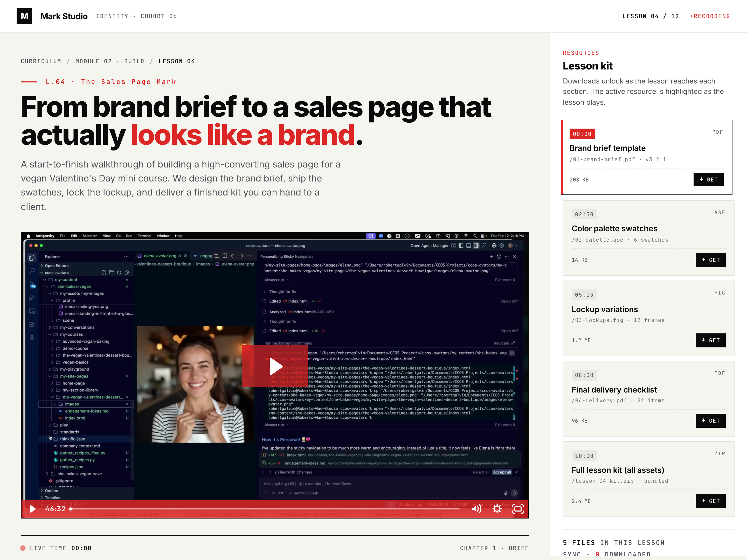
Task: Download Brand brief template via GET
Action: pyautogui.click(x=709, y=180)
